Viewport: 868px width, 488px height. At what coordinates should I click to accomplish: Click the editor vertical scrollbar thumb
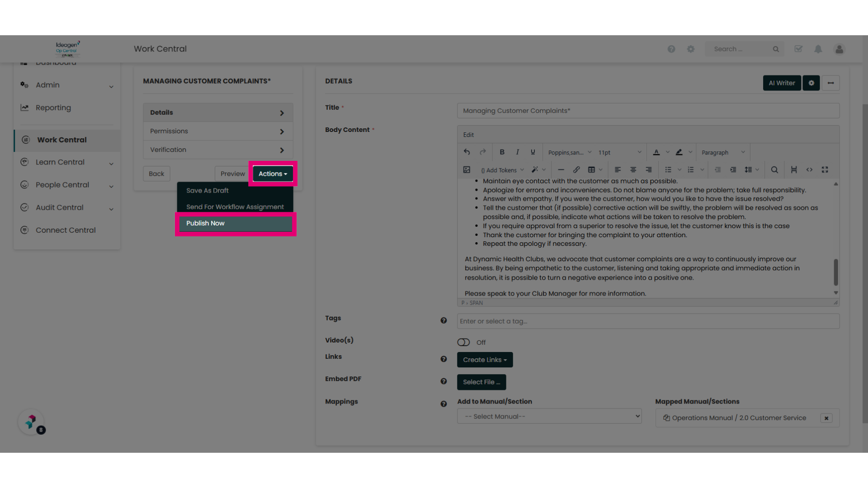[836, 272]
